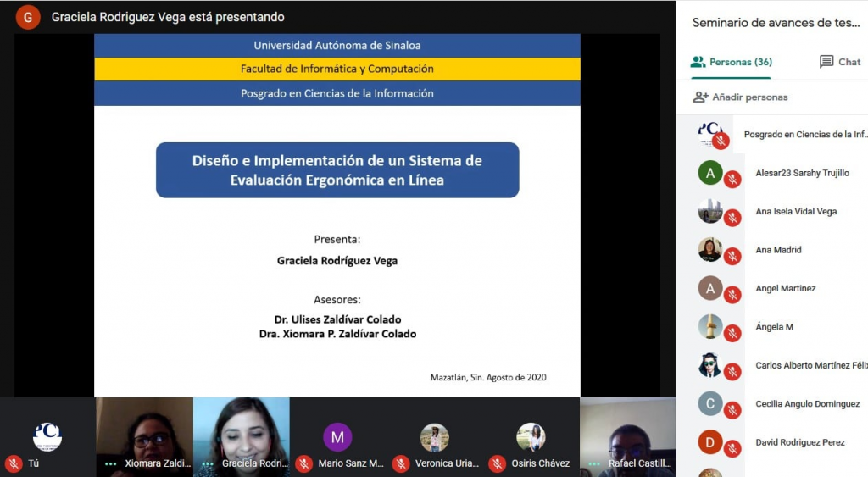
Task: Open Xiomara Zaldi... video tile
Action: [x=144, y=437]
